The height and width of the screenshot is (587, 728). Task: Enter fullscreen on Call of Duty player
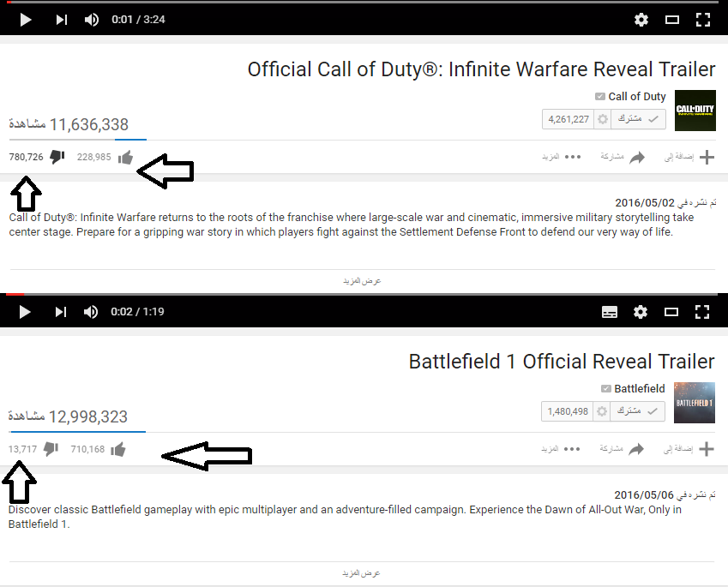tap(703, 20)
